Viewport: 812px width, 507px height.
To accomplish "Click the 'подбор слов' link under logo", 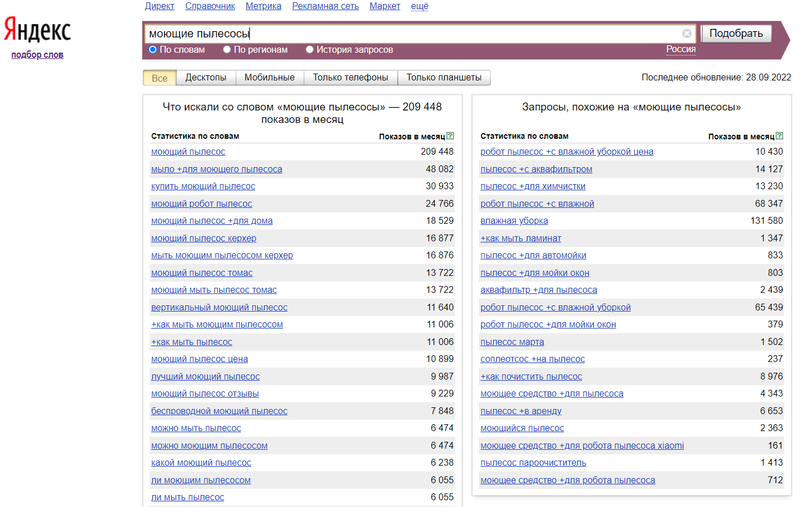I will (x=37, y=55).
